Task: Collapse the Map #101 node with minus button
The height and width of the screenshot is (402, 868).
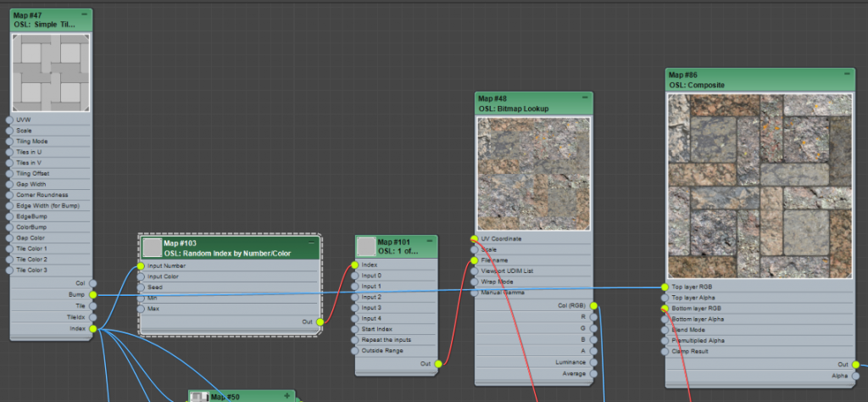Action: pyautogui.click(x=430, y=242)
